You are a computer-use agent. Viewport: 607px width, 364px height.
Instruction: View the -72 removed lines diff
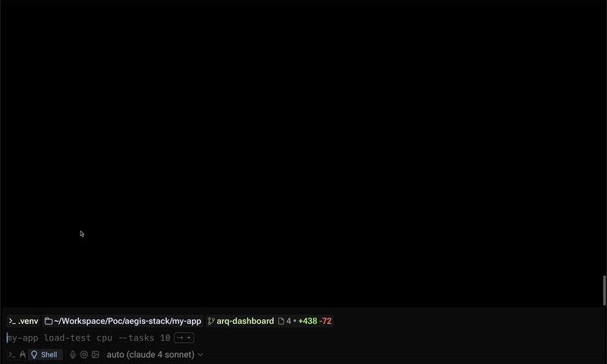pyautogui.click(x=326, y=321)
